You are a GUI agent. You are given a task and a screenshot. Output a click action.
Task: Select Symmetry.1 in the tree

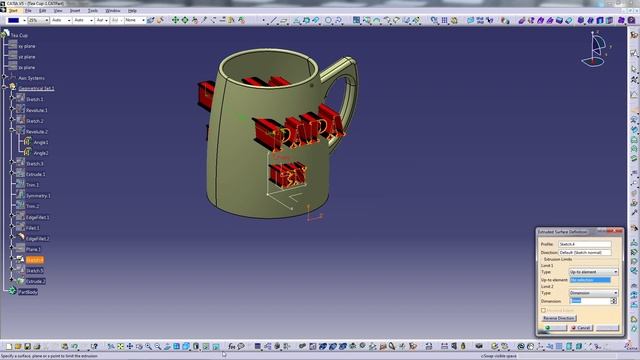point(38,196)
